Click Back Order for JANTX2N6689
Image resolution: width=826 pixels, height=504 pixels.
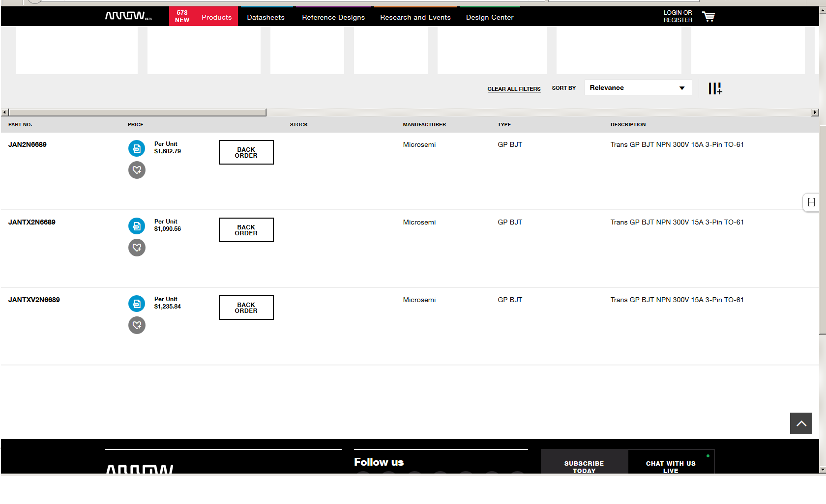(x=246, y=230)
